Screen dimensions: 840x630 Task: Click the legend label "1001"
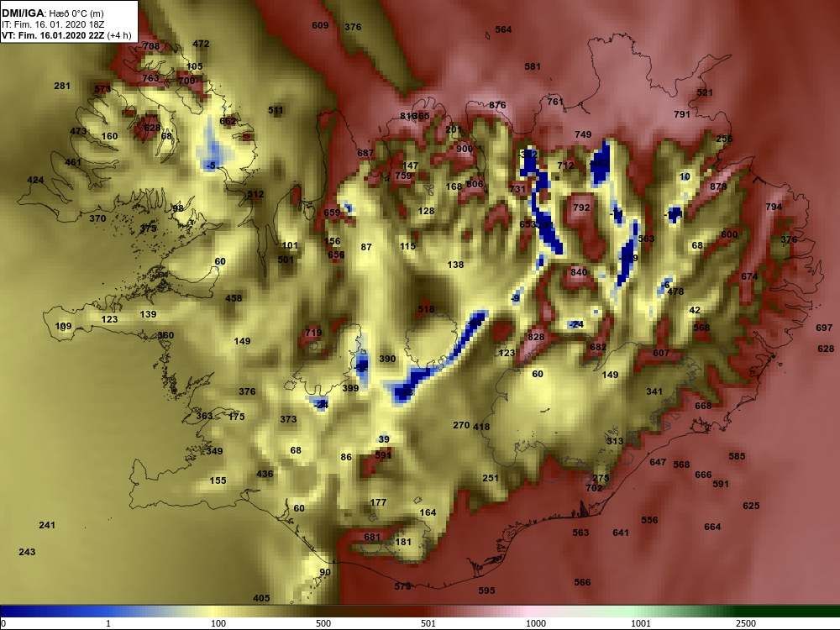coord(641,623)
